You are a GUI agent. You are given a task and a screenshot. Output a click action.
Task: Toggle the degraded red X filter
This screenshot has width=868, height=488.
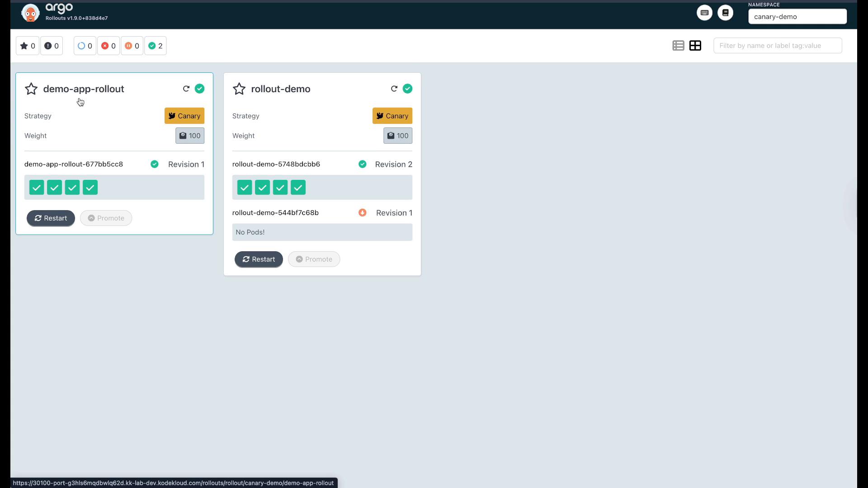(x=108, y=46)
